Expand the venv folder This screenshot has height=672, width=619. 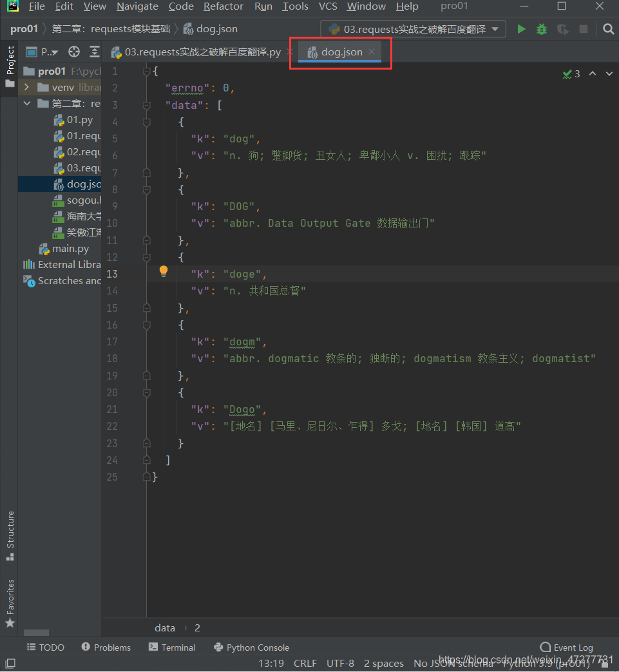coord(26,88)
